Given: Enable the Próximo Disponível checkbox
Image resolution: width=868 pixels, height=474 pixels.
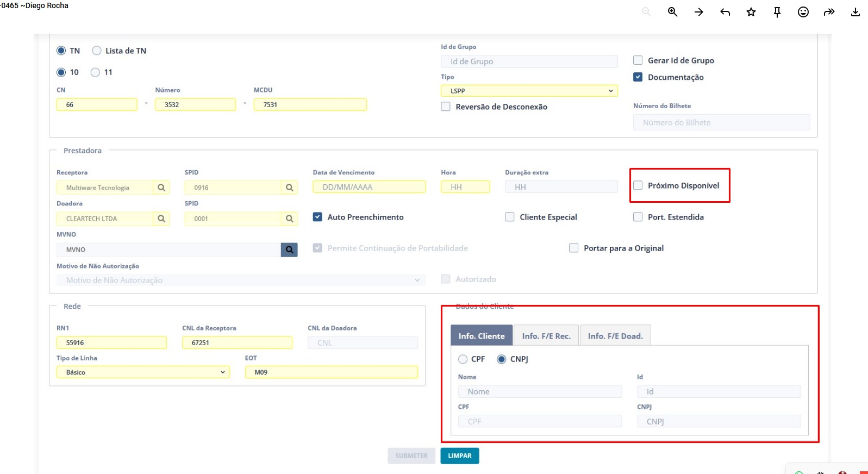Looking at the screenshot, I should (638, 185).
